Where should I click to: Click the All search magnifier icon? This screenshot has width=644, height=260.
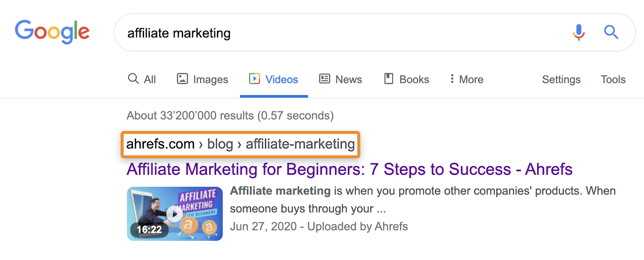[x=133, y=79]
